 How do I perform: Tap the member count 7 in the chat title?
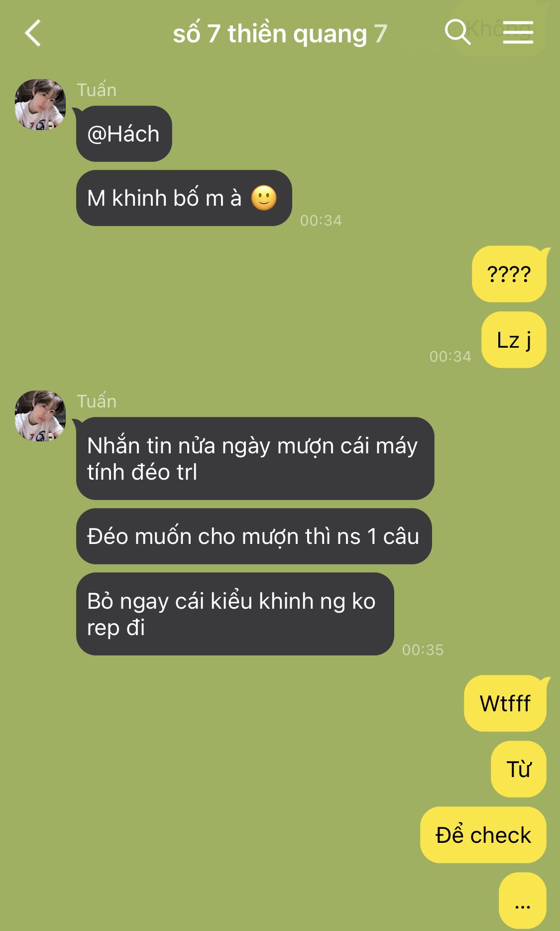[381, 34]
